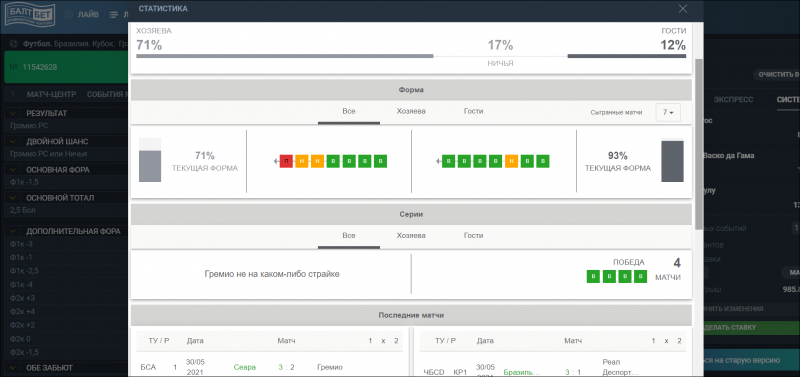Click the arrow chevron left of МАТЧ-ЦЕНТР
Screen dimensions: 800x377
13,94
